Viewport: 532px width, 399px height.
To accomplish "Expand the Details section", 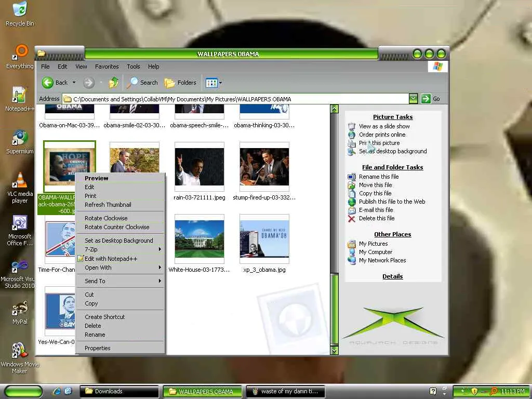I will (x=393, y=276).
